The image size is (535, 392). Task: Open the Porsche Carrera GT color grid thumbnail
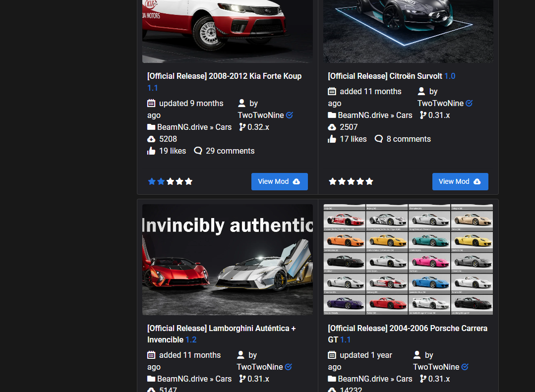click(x=408, y=259)
